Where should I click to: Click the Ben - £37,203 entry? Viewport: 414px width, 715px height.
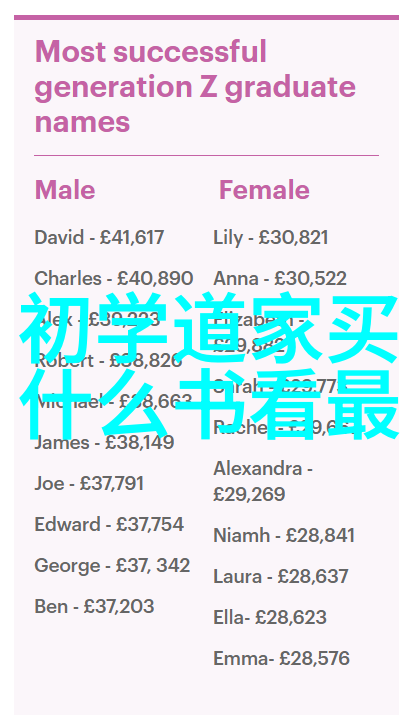(x=94, y=606)
